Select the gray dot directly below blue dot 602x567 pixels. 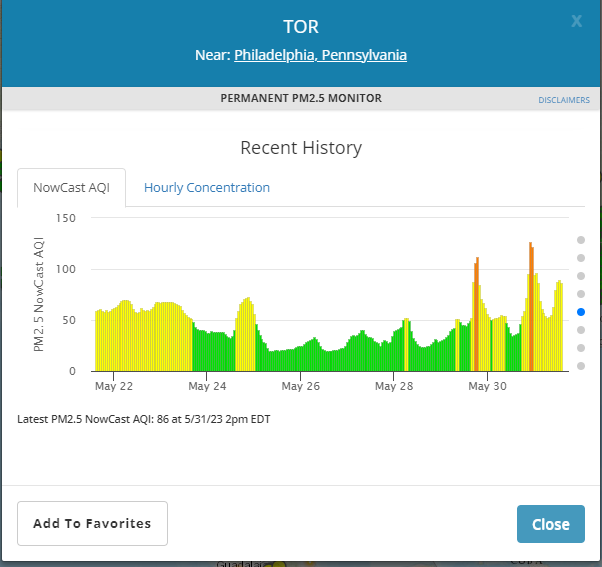click(581, 330)
